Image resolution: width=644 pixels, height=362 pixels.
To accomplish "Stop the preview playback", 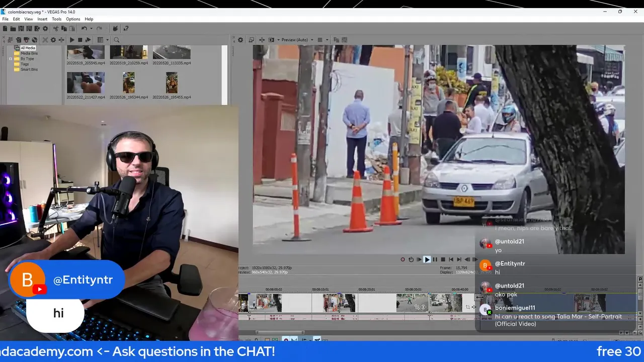I will (x=443, y=259).
